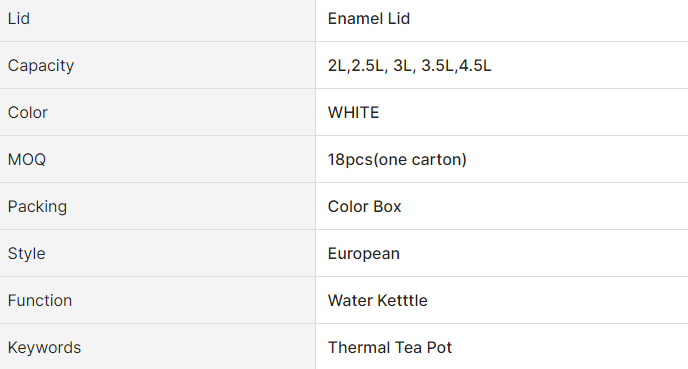Select the 2L,2.5L, 3L, 3.5L,4.5L capacity value
Image resolution: width=688 pixels, height=369 pixels.
(x=409, y=66)
